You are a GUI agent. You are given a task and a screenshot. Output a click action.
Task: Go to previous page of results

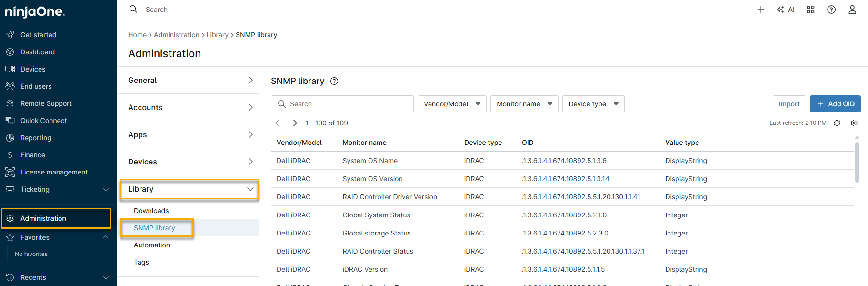click(x=278, y=123)
